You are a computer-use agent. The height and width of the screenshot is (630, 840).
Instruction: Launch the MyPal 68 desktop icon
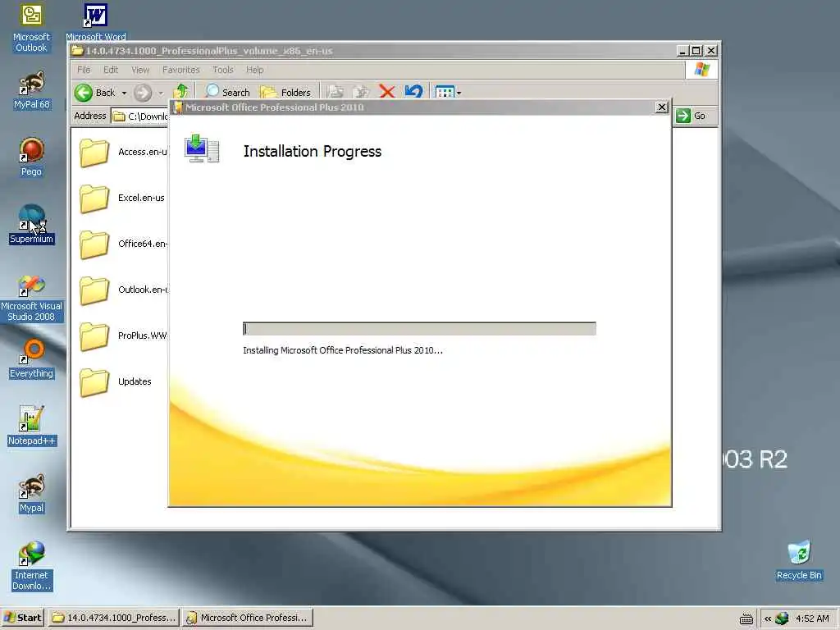tap(32, 90)
